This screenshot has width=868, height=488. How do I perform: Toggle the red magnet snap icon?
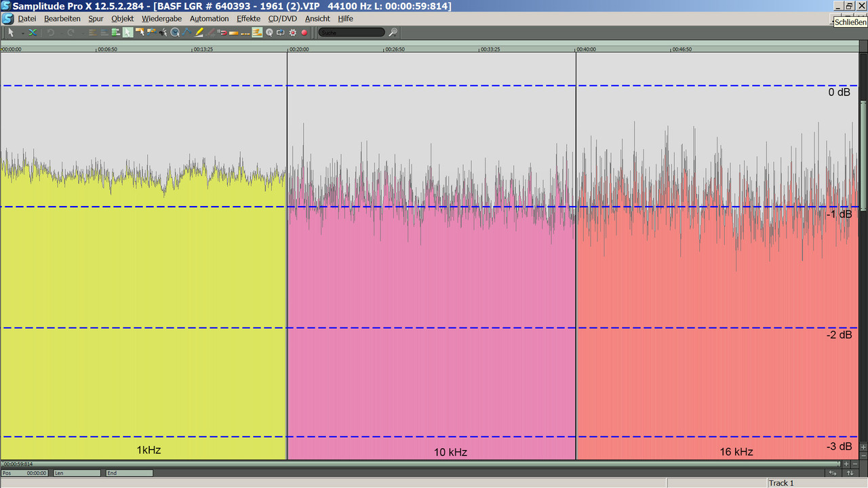[x=222, y=32]
